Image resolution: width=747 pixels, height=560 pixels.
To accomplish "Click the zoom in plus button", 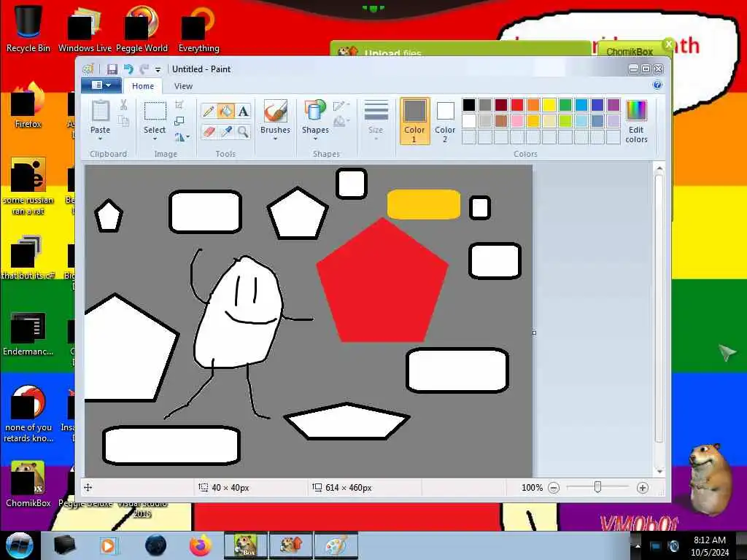I will 642,488.
